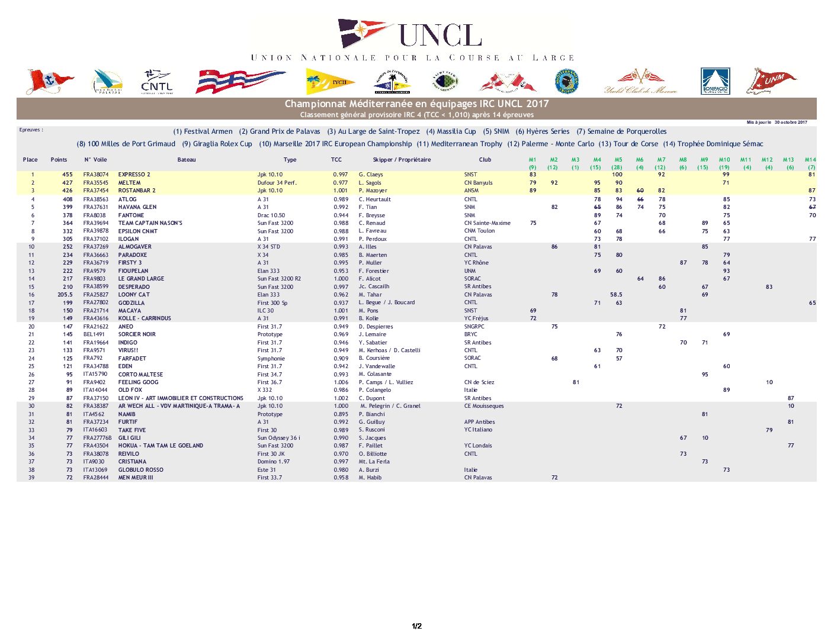Click boat name 'SORCIER NOIR'
Viewport: 834px width, 644px height.
point(137,334)
